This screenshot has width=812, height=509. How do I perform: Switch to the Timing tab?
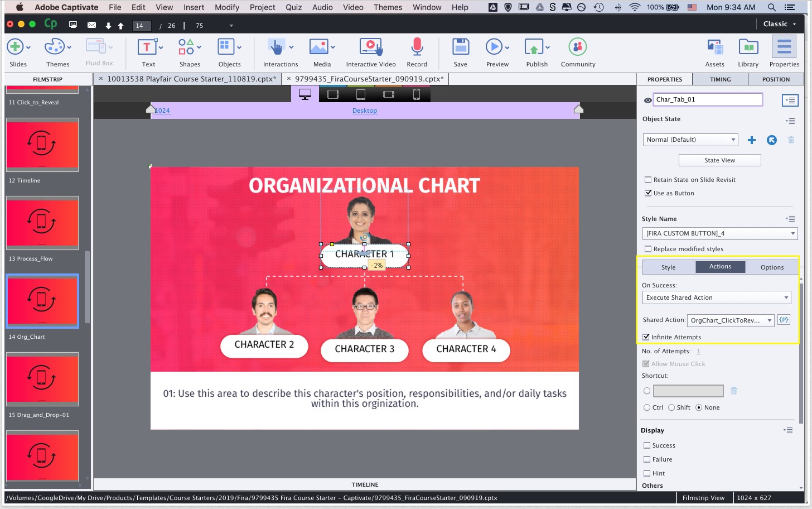720,79
